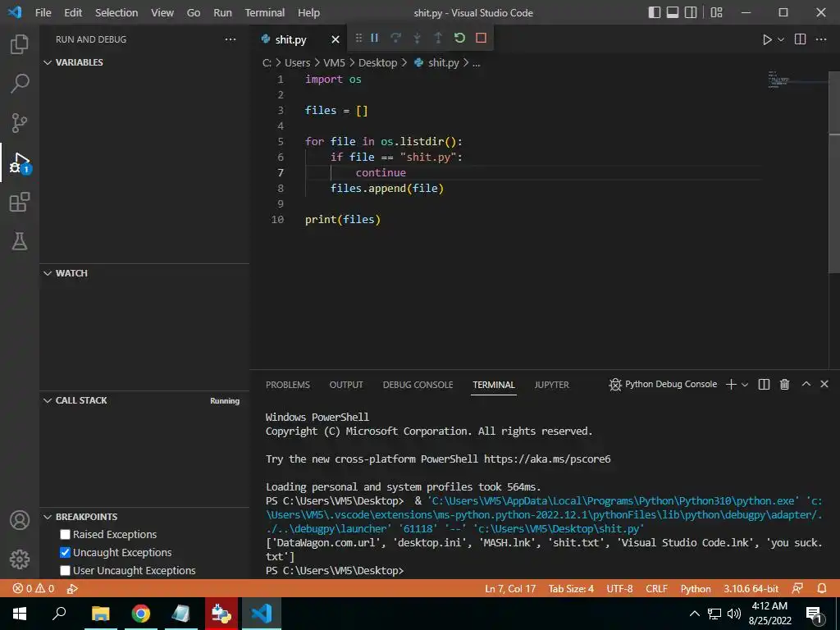The width and height of the screenshot is (840, 630).
Task: Select Python Debug Console terminal label
Action: (x=671, y=384)
